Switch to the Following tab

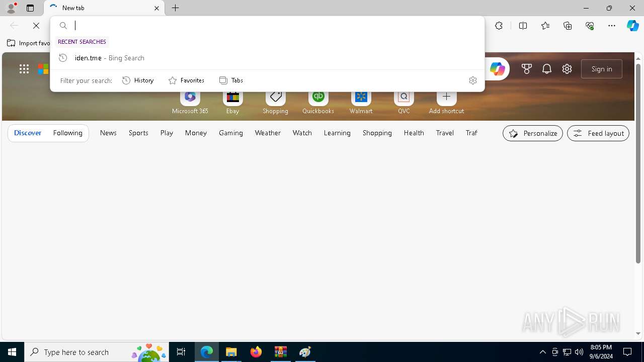pyautogui.click(x=68, y=133)
